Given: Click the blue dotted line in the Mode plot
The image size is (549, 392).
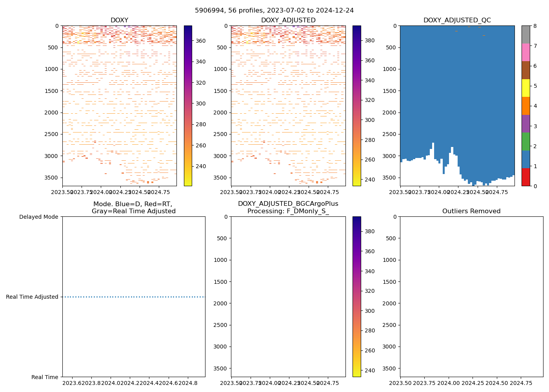Looking at the screenshot, I should [x=133, y=297].
